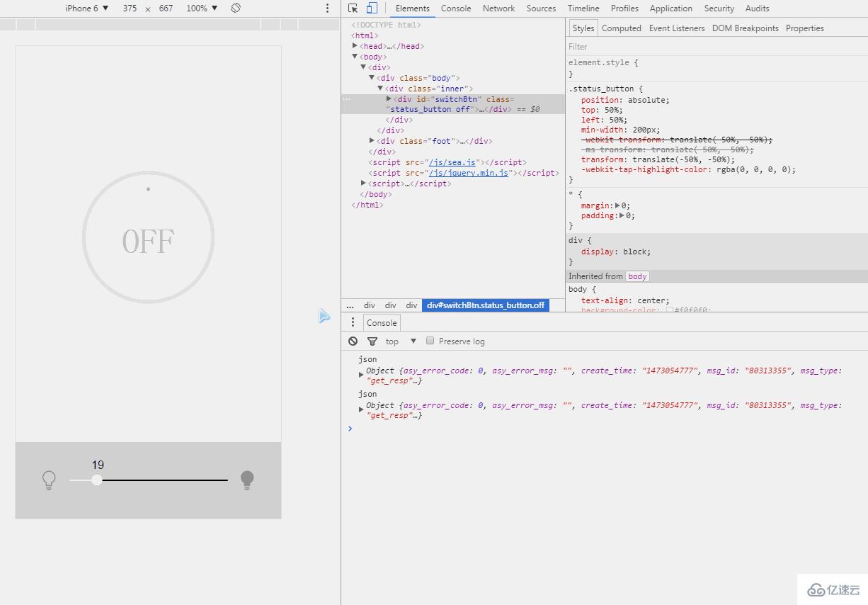Expand the inline script node
Image resolution: width=868 pixels, height=605 pixels.
tap(363, 183)
